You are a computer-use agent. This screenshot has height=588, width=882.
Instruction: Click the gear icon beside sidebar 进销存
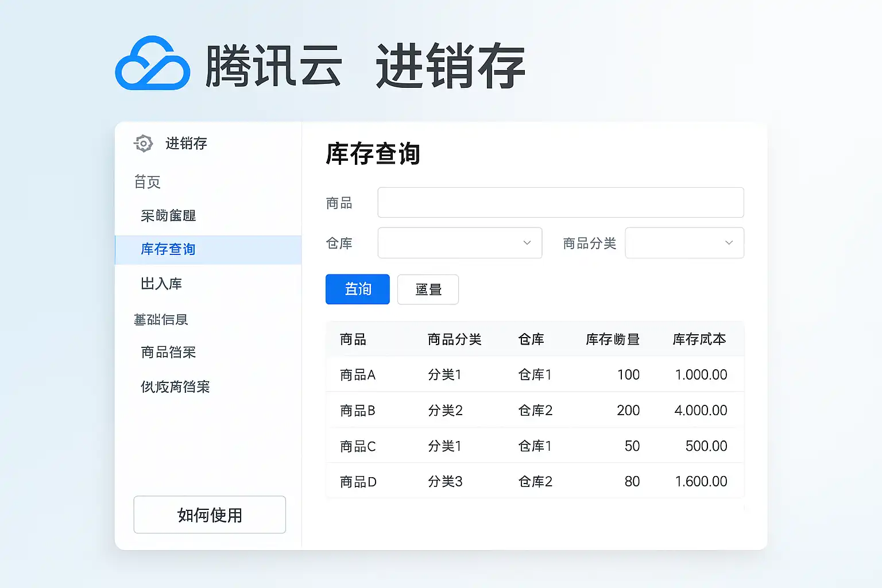point(144,144)
